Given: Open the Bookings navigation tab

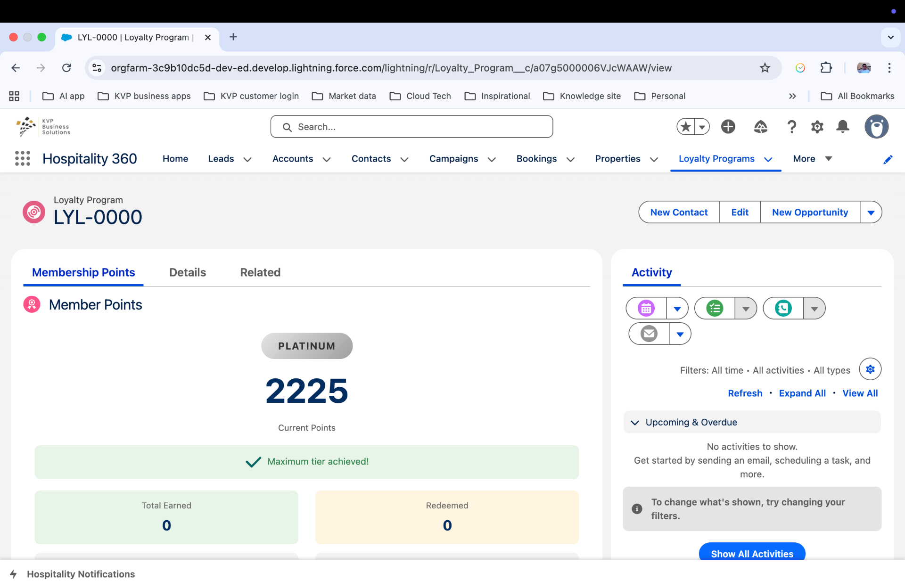Looking at the screenshot, I should [536, 159].
